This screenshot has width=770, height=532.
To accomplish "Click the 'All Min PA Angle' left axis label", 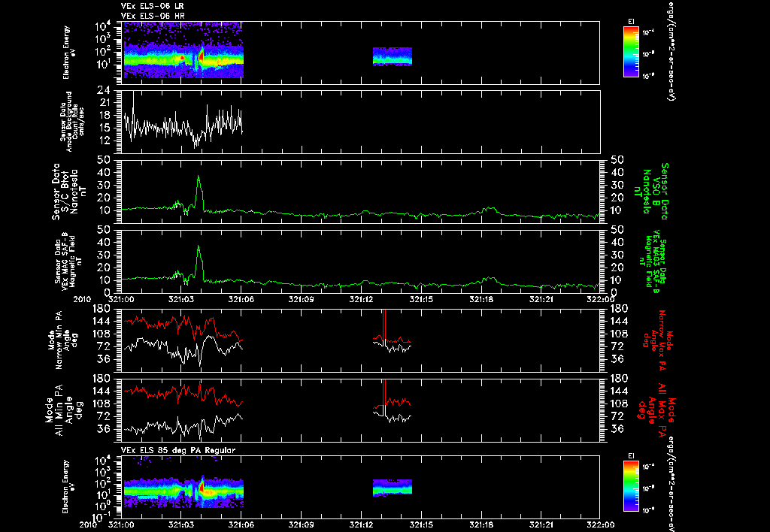I will tap(65, 410).
